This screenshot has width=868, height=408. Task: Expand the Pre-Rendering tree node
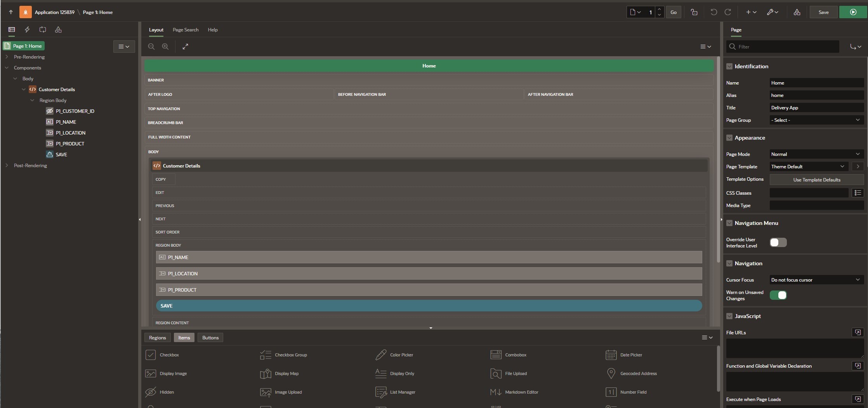click(7, 57)
